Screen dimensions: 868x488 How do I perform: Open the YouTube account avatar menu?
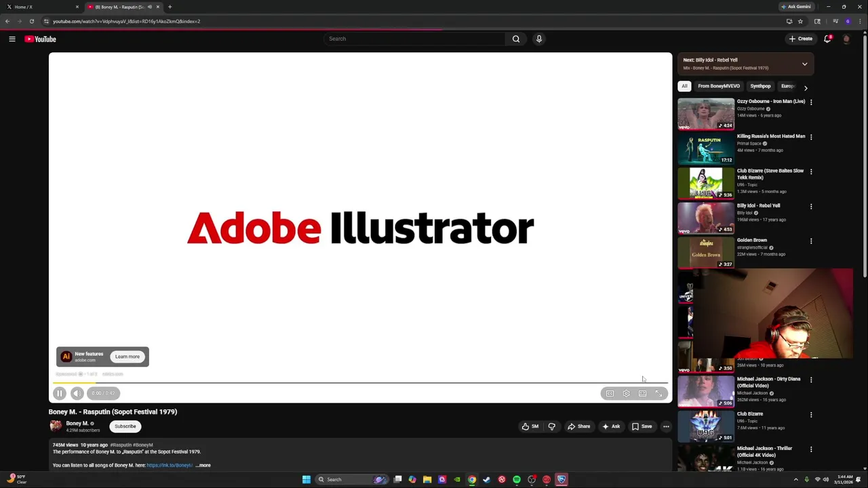846,39
